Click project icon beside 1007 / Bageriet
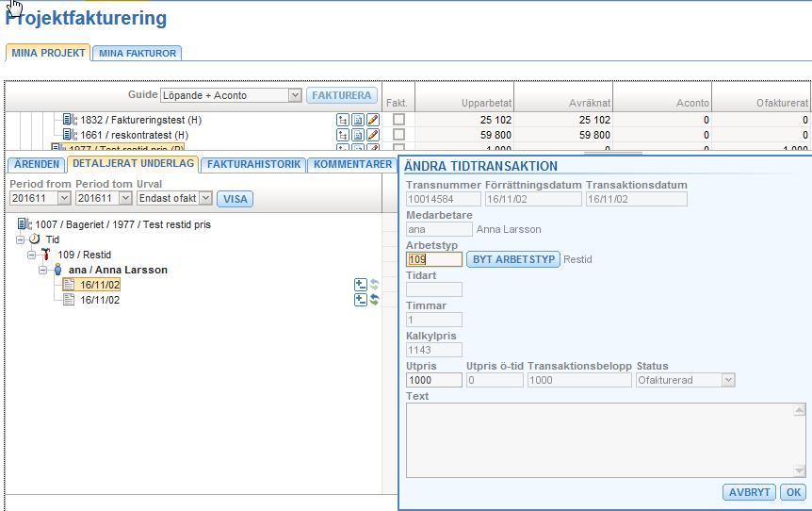Image resolution: width=812 pixels, height=511 pixels. pos(24,223)
